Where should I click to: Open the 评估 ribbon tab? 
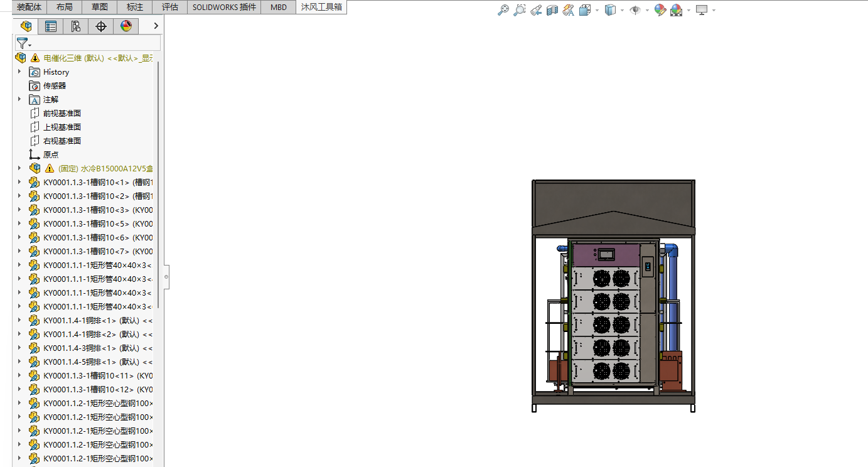pos(169,7)
